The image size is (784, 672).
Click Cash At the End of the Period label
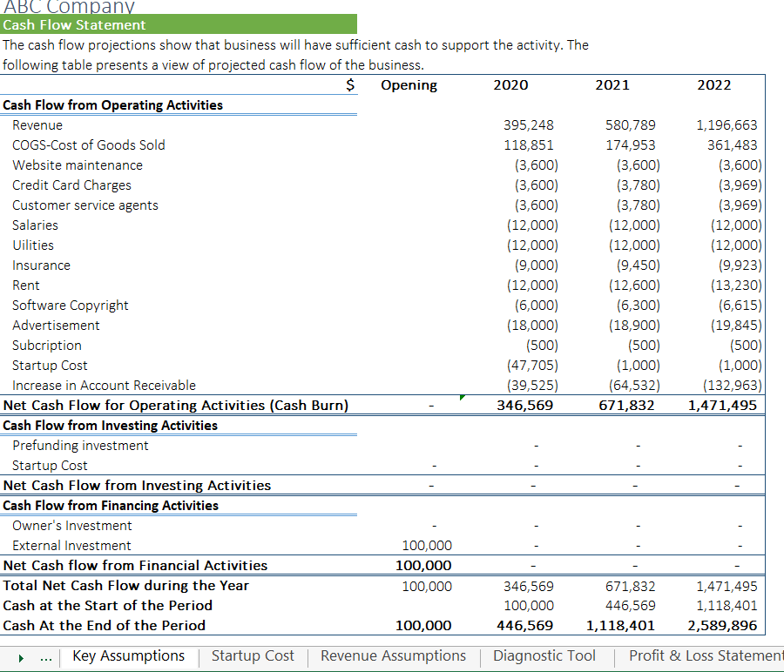pyautogui.click(x=104, y=626)
